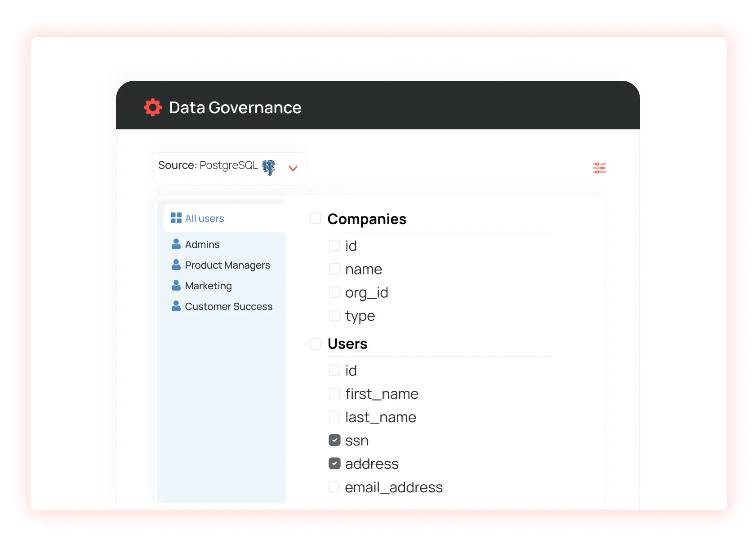Open the Source: PostgreSQL selector
756x539 pixels.
pyautogui.click(x=208, y=166)
